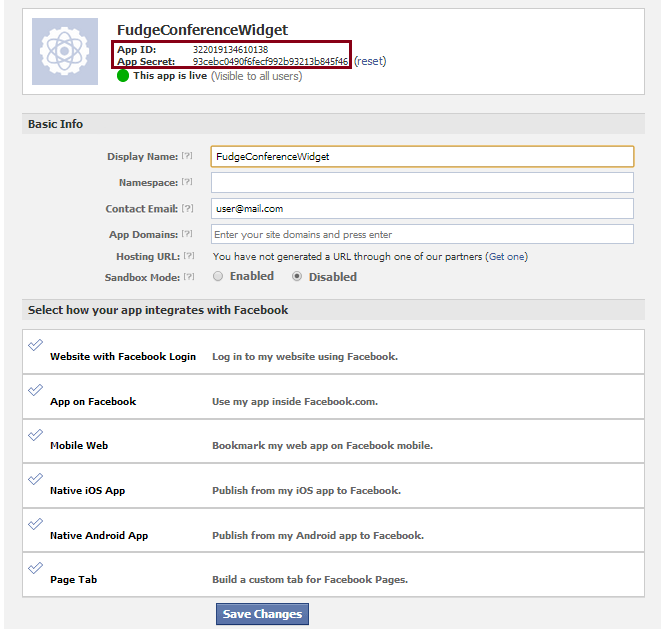Expand the Website with Facebook Login section

click(333, 352)
